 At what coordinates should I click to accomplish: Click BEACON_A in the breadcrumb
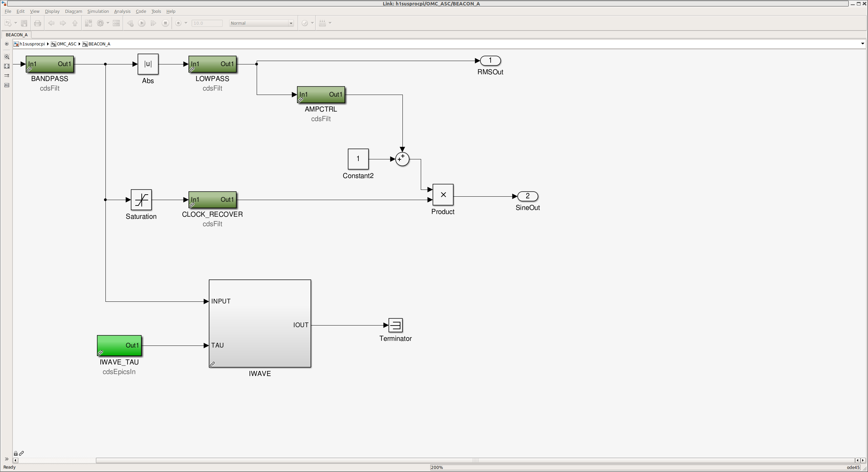(x=99, y=44)
